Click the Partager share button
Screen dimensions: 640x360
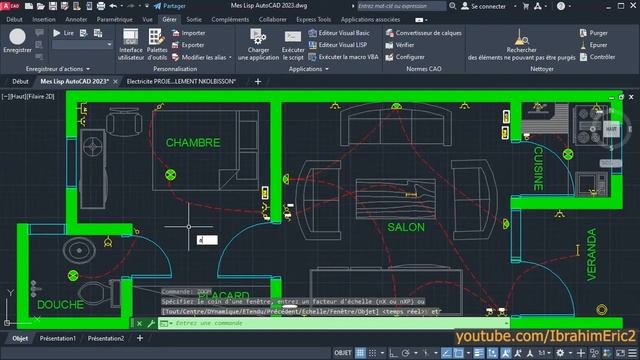coord(169,6)
